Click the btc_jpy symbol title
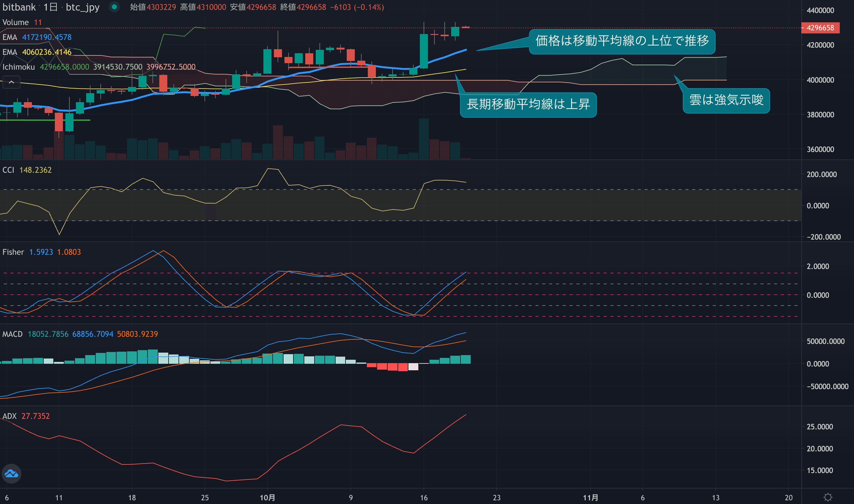This screenshot has height=504, width=854. pos(82,7)
